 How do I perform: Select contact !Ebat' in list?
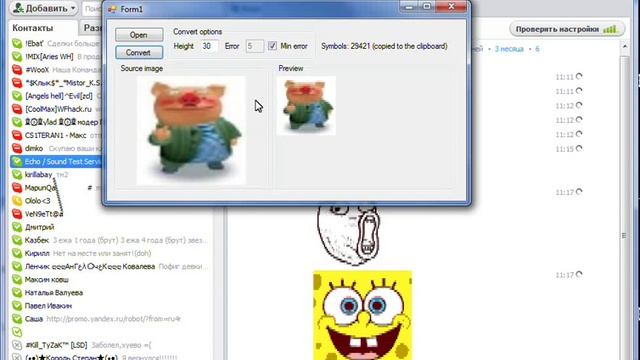[34, 43]
